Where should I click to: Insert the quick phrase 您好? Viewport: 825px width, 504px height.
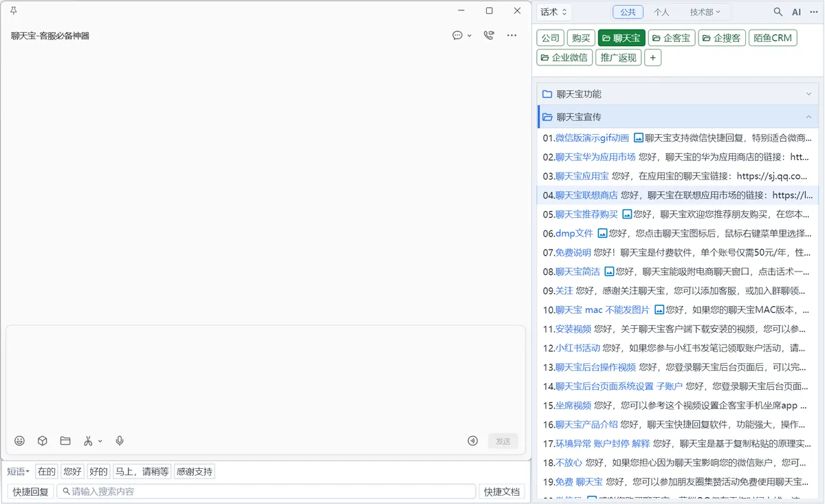point(72,471)
